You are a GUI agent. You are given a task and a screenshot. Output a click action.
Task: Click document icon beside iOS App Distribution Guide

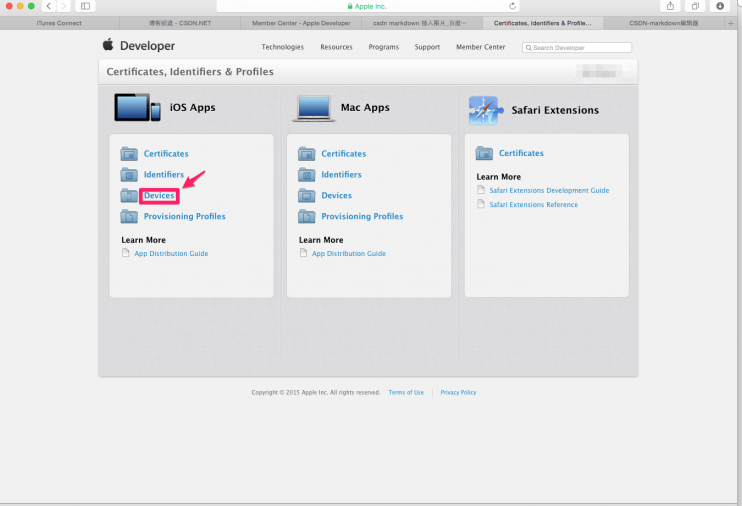pos(125,253)
